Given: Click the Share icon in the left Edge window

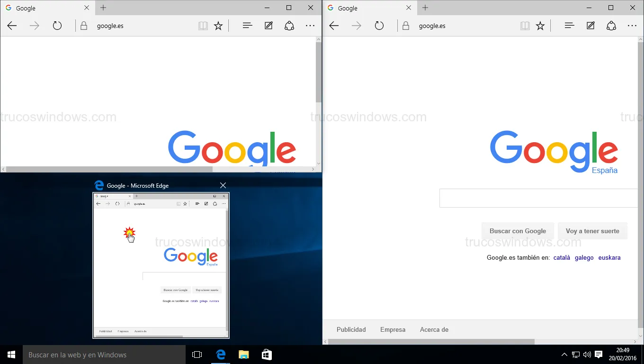Looking at the screenshot, I should click(289, 26).
